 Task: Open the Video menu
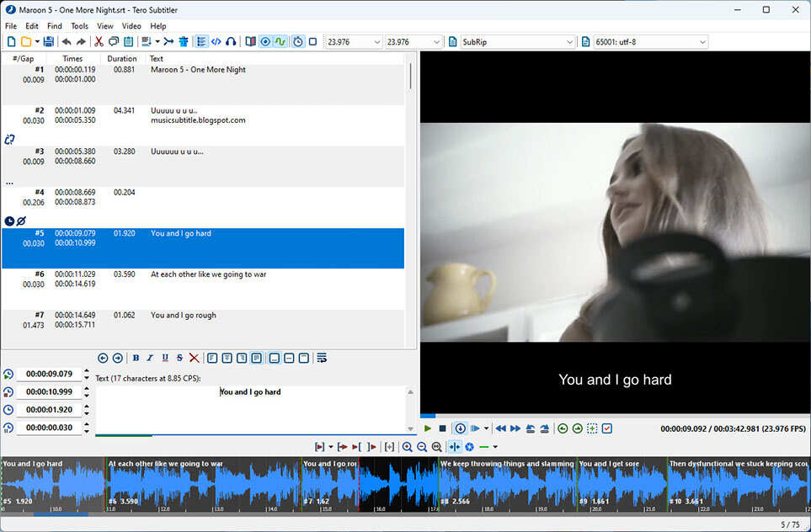pyautogui.click(x=131, y=26)
